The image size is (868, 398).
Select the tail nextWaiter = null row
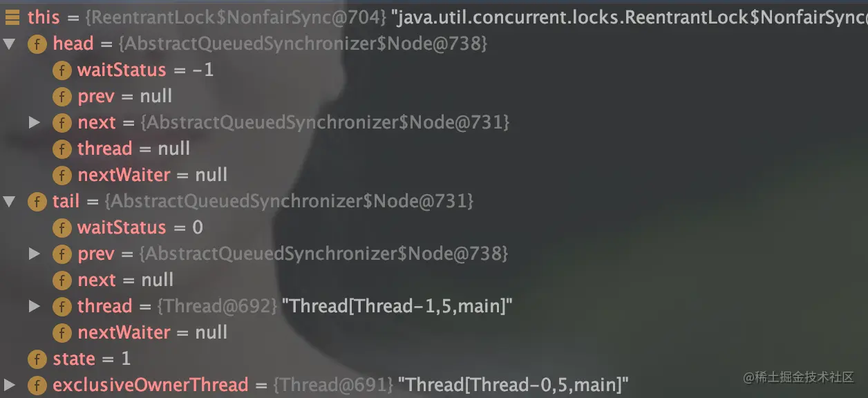140,333
